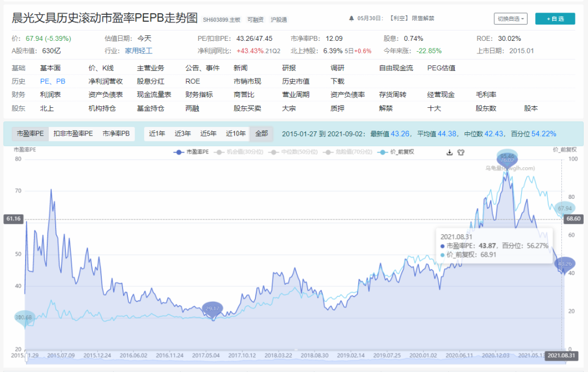Viewport: 588px width, 372px height.
Task: Switch to the 扣非市盈率PE tab
Action: click(73, 133)
